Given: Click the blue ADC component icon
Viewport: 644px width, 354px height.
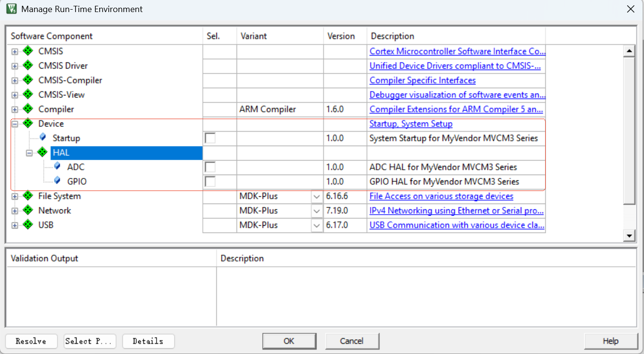Looking at the screenshot, I should point(57,166).
